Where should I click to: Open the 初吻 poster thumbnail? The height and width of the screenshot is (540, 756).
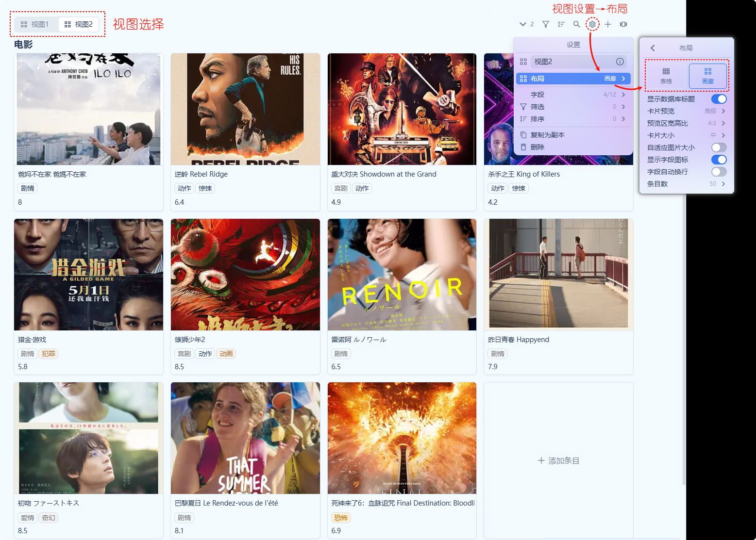click(88, 438)
